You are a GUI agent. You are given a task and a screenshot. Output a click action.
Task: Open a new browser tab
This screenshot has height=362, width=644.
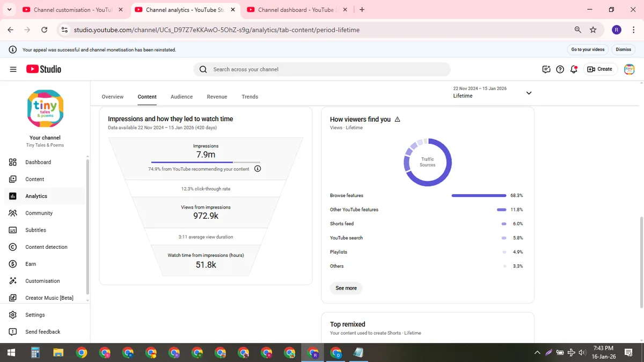(x=362, y=10)
